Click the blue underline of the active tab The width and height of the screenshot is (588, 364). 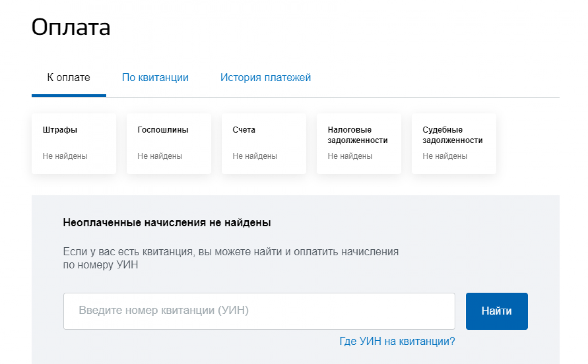coord(69,95)
